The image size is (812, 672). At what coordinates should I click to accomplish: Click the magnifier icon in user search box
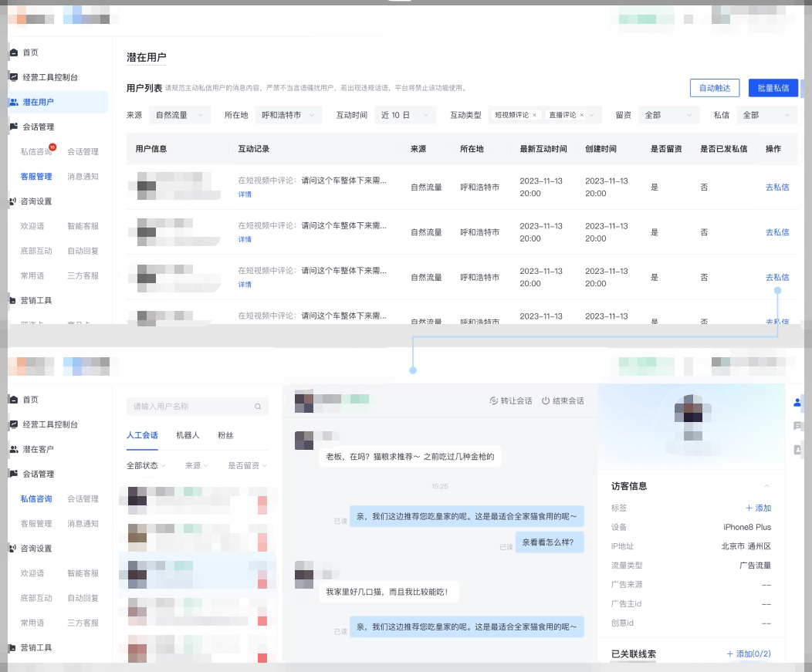pyautogui.click(x=257, y=406)
